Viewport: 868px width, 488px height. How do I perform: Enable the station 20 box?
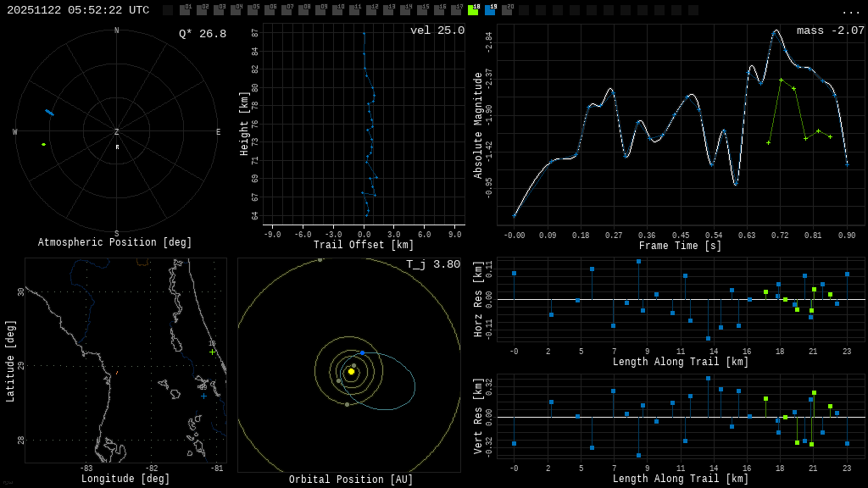click(x=507, y=10)
